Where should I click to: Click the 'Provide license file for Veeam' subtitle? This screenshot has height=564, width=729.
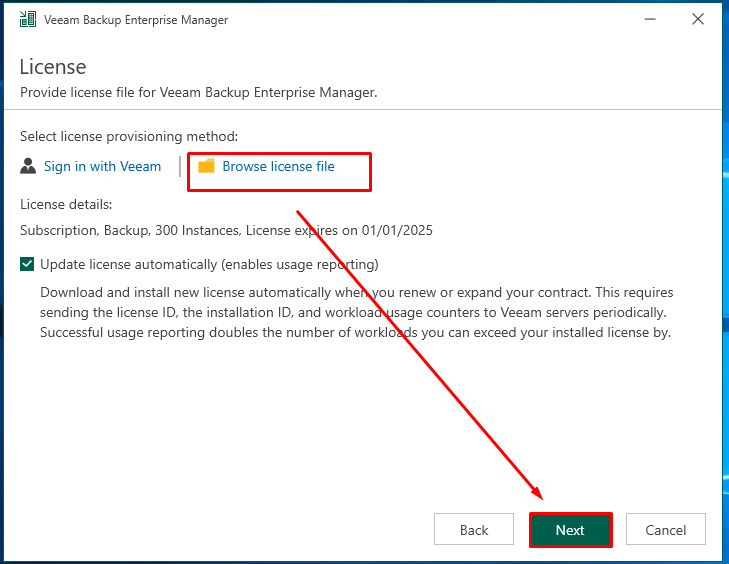199,93
